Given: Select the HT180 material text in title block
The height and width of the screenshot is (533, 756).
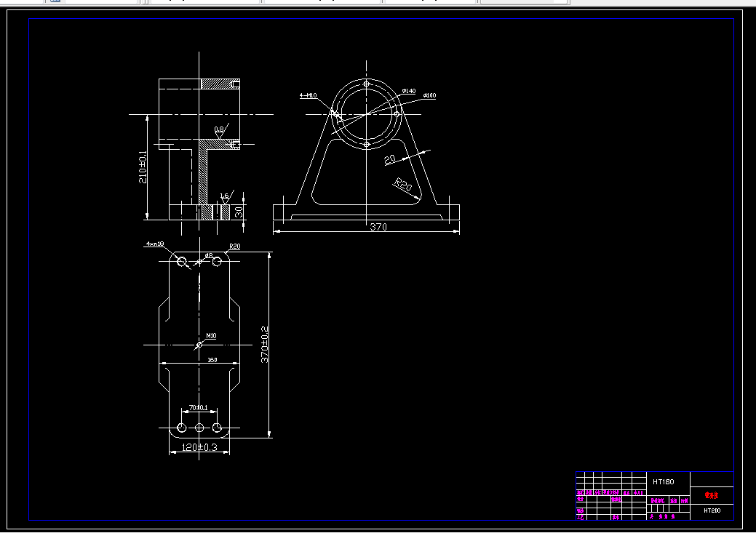Looking at the screenshot, I should (664, 482).
